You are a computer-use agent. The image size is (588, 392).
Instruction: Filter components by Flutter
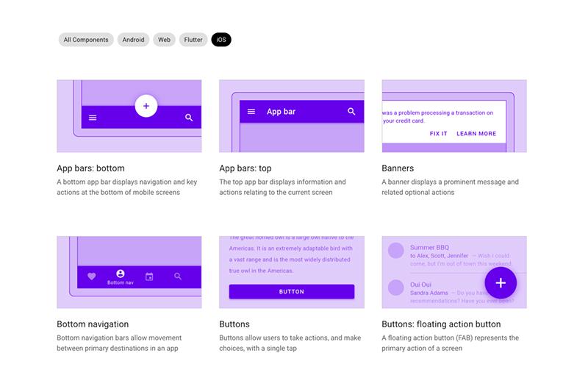(193, 40)
